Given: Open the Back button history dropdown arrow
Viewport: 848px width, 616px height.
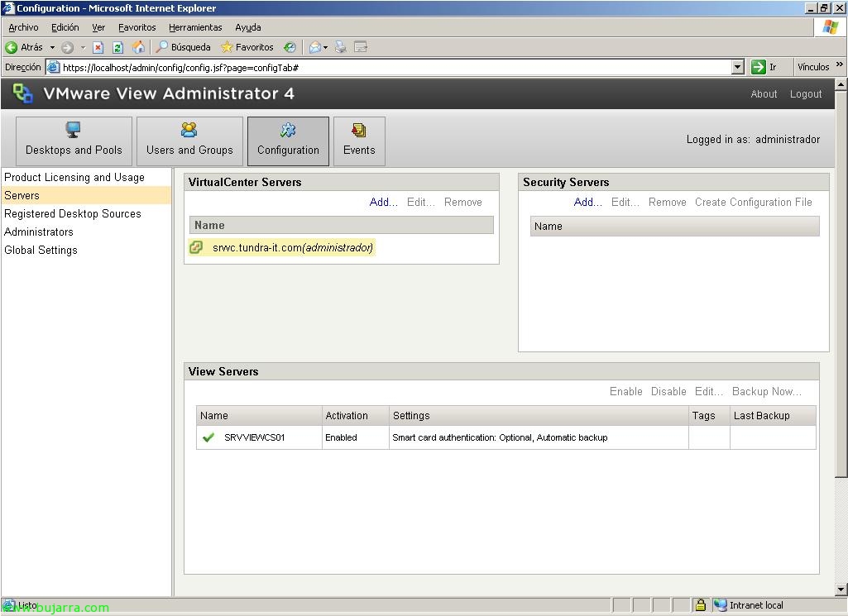Looking at the screenshot, I should (52, 48).
